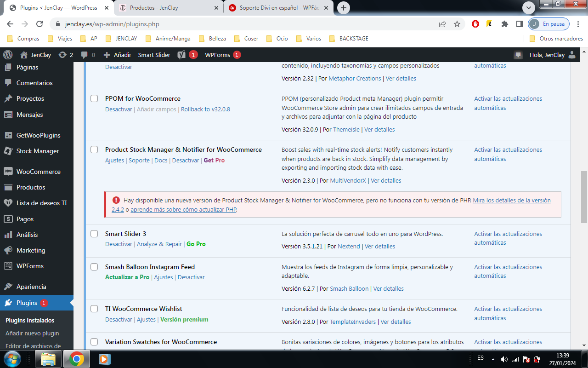Open the JenClay site home icon

pyautogui.click(x=24, y=55)
